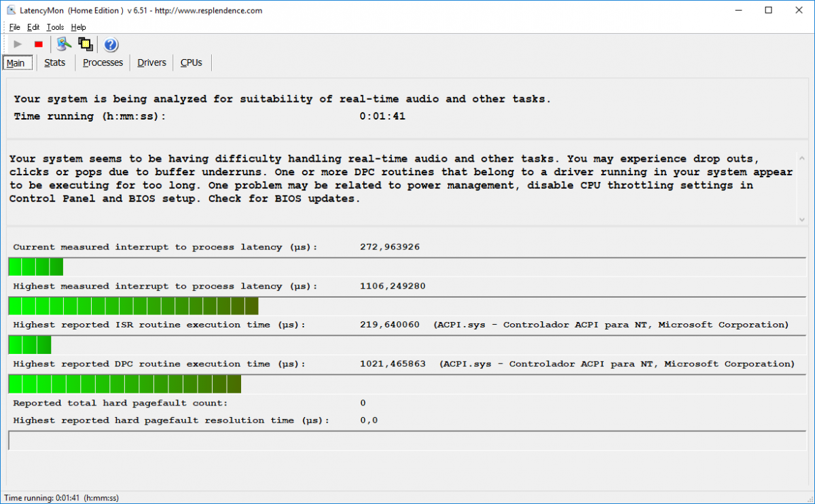Click the LatencyMon title bar app icon
This screenshot has height=504, width=815.
[x=10, y=10]
